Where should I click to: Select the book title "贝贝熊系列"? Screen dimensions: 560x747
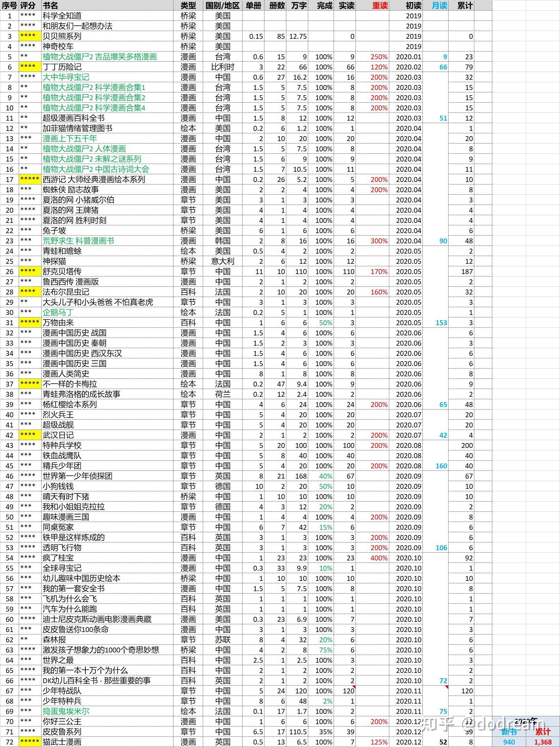[x=62, y=36]
